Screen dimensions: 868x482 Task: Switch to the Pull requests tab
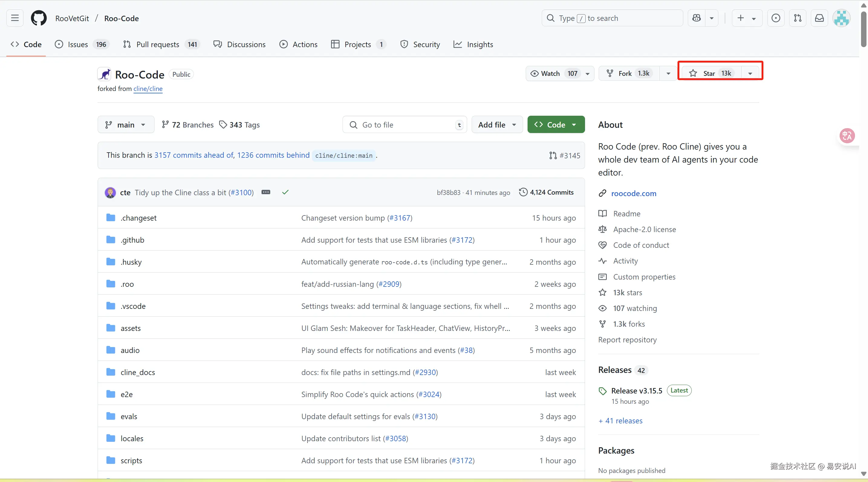(157, 44)
